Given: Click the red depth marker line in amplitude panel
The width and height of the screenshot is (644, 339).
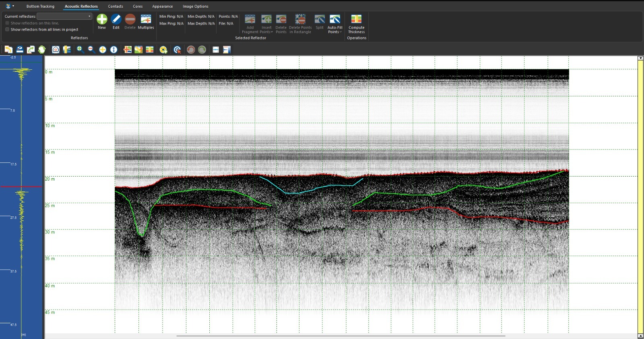Looking at the screenshot, I should coord(21,187).
